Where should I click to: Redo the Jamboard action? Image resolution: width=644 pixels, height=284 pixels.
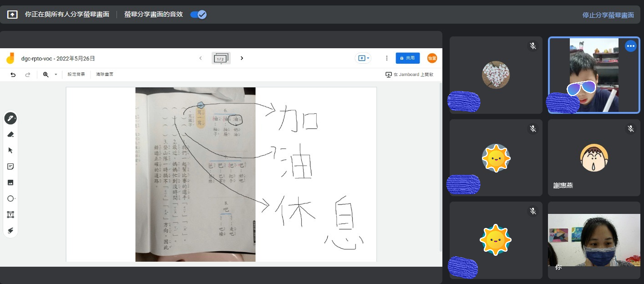point(27,74)
